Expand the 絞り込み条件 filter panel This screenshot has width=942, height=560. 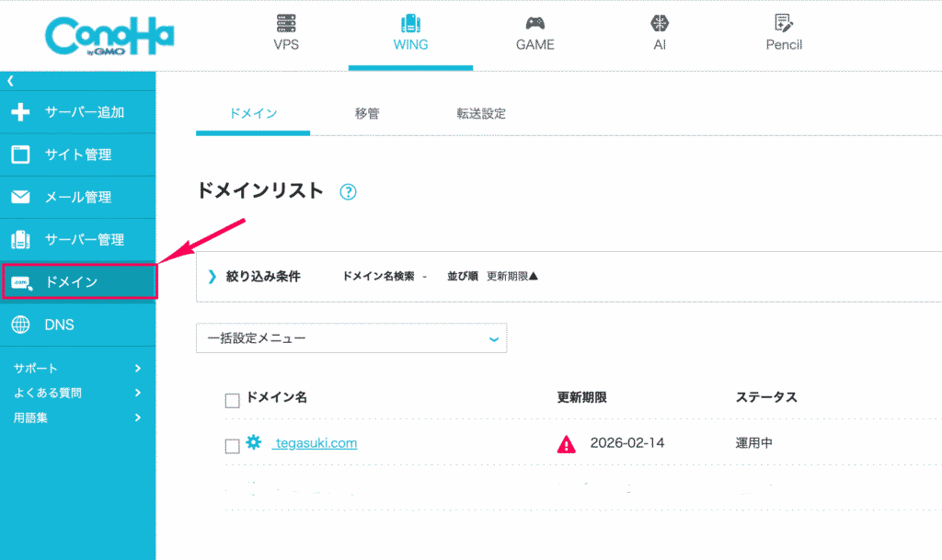(x=213, y=276)
